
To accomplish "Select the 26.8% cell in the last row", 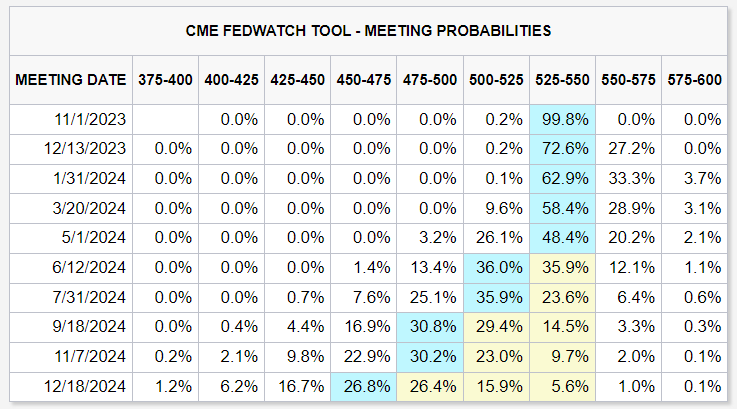I will 363,384.
